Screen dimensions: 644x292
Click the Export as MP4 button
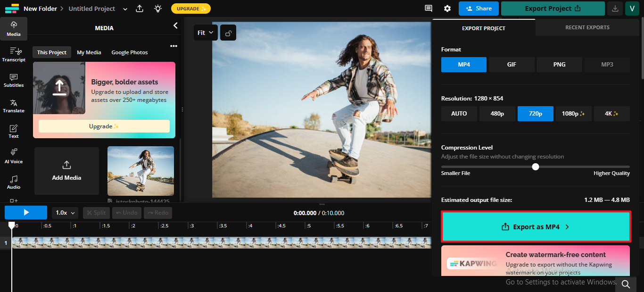pyautogui.click(x=536, y=226)
